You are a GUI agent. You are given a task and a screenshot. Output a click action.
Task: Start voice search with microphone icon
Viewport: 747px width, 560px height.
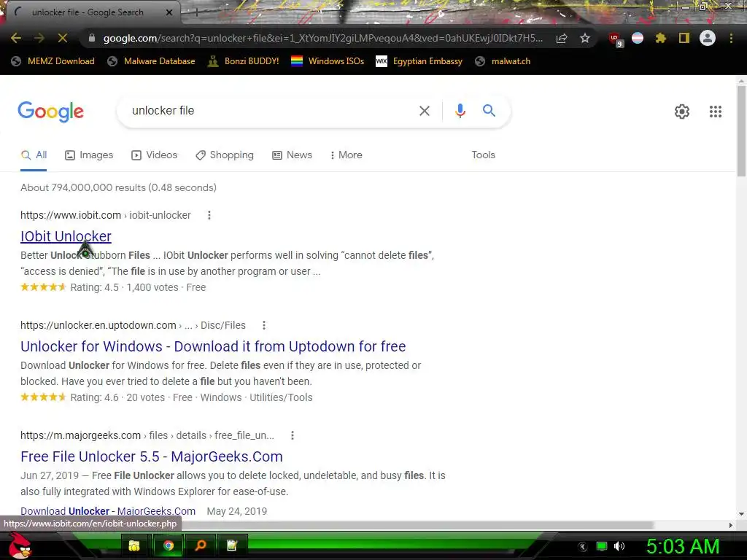tap(460, 111)
